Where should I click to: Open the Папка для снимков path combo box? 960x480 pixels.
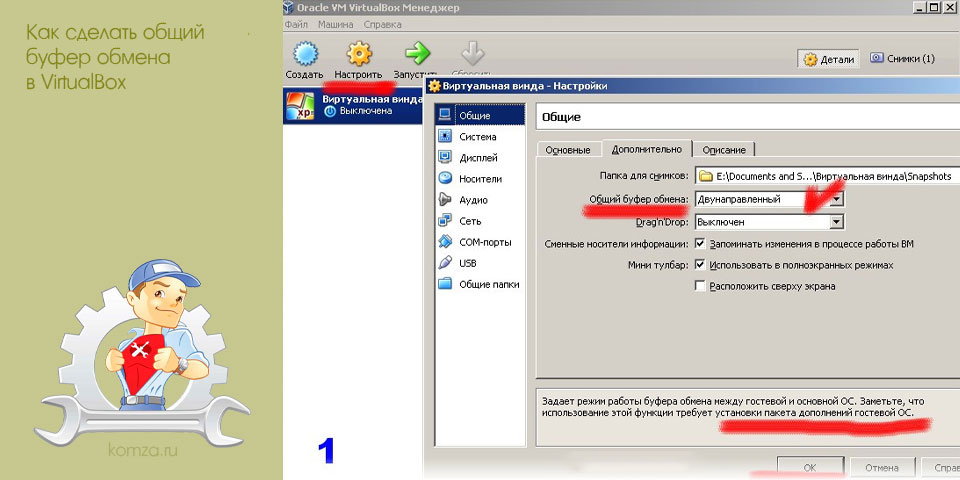click(x=827, y=176)
